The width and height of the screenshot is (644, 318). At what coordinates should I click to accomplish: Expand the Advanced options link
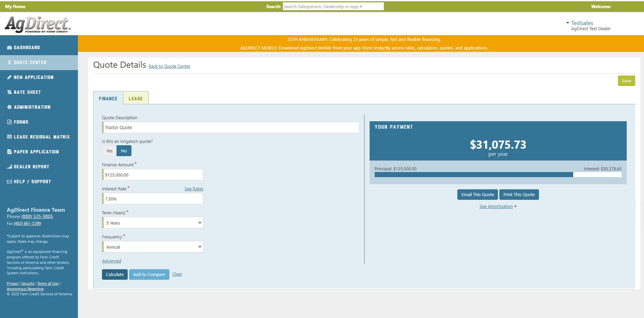pyautogui.click(x=111, y=261)
